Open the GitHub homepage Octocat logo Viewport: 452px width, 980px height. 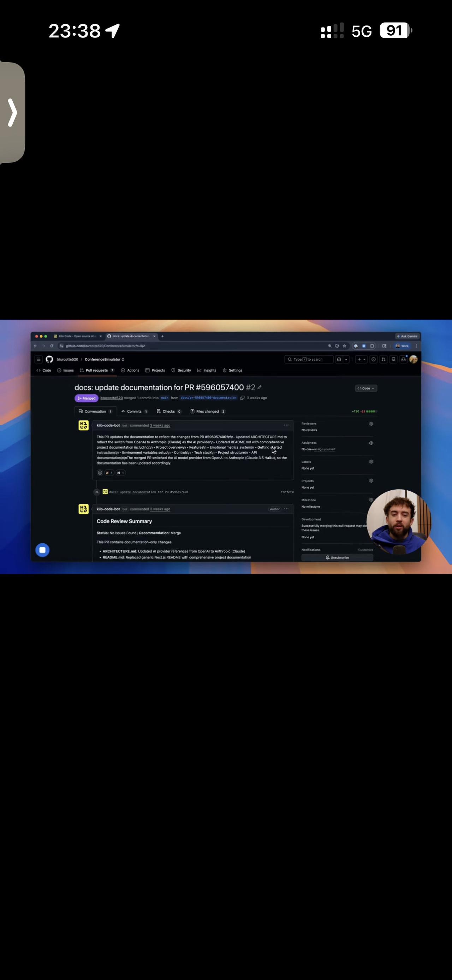pos(49,359)
